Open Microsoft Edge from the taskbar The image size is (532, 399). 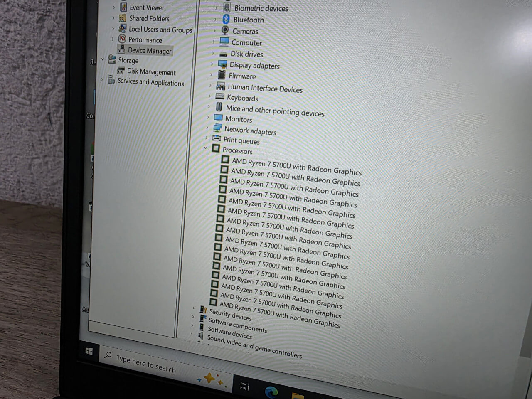271,392
